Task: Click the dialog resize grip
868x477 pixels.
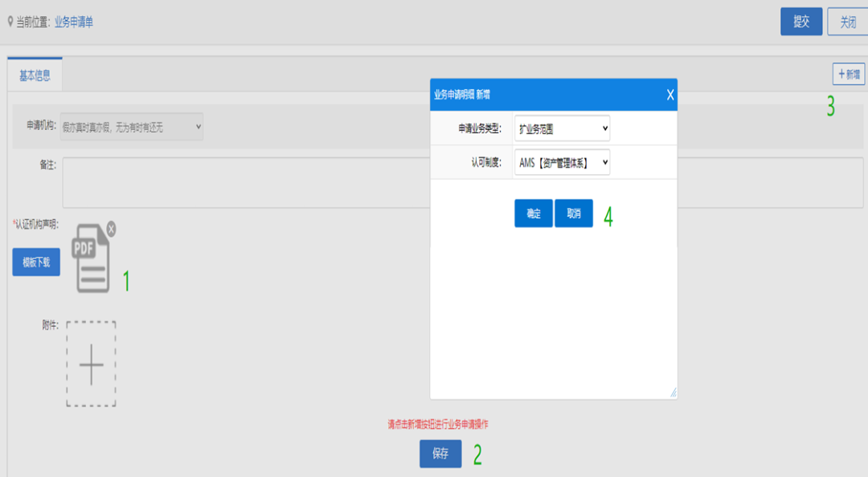Action: (x=674, y=393)
